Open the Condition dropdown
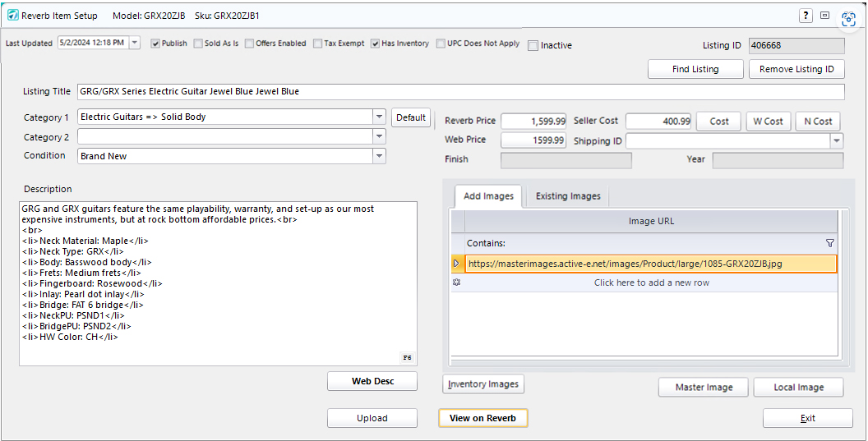 379,156
